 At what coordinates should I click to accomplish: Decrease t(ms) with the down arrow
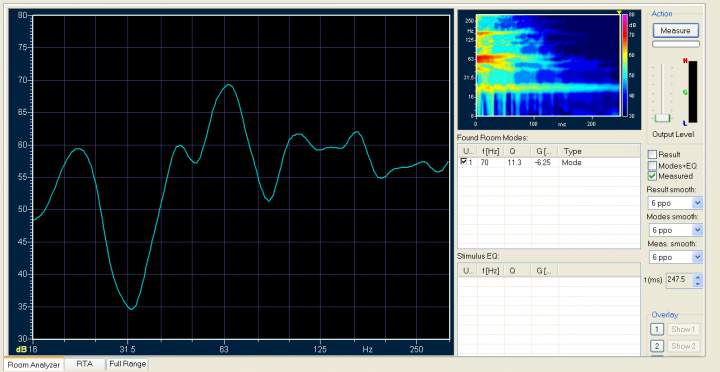698,284
